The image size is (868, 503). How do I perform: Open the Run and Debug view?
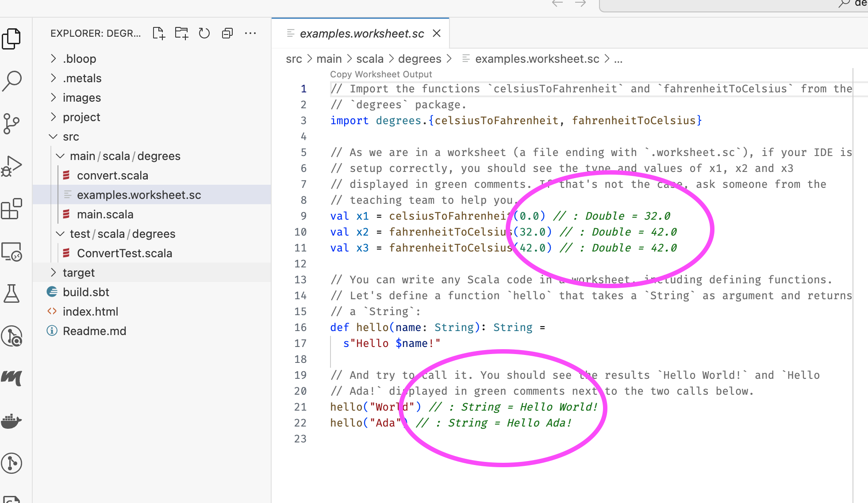pyautogui.click(x=12, y=166)
